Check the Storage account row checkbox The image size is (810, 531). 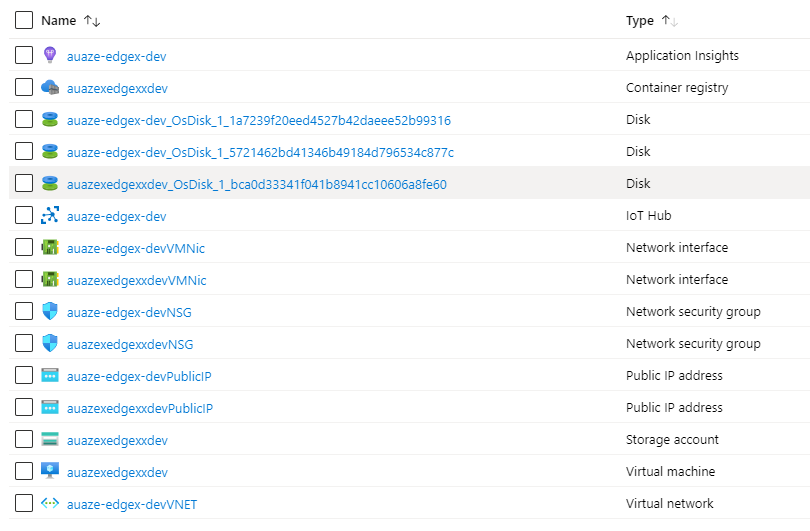(x=24, y=440)
